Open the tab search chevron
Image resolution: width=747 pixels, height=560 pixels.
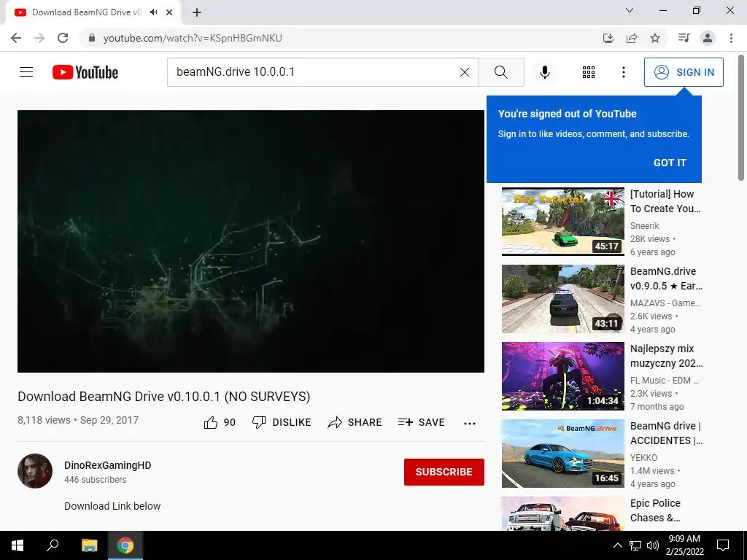pyautogui.click(x=629, y=10)
